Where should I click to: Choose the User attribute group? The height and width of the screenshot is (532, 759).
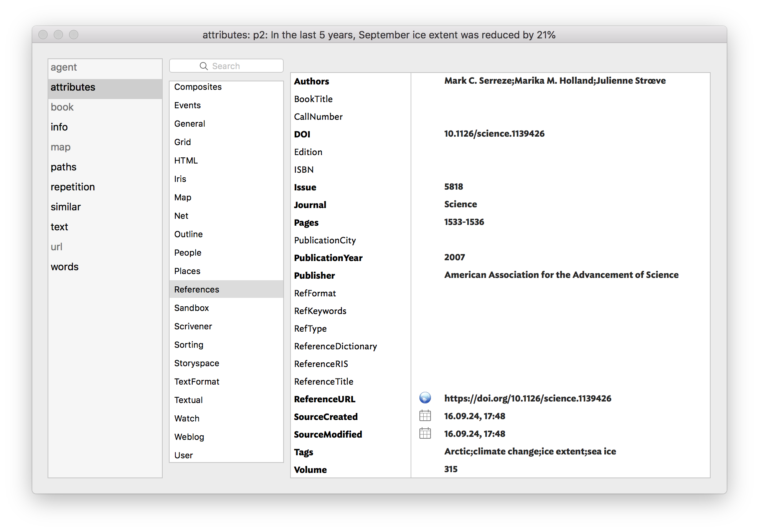183,455
